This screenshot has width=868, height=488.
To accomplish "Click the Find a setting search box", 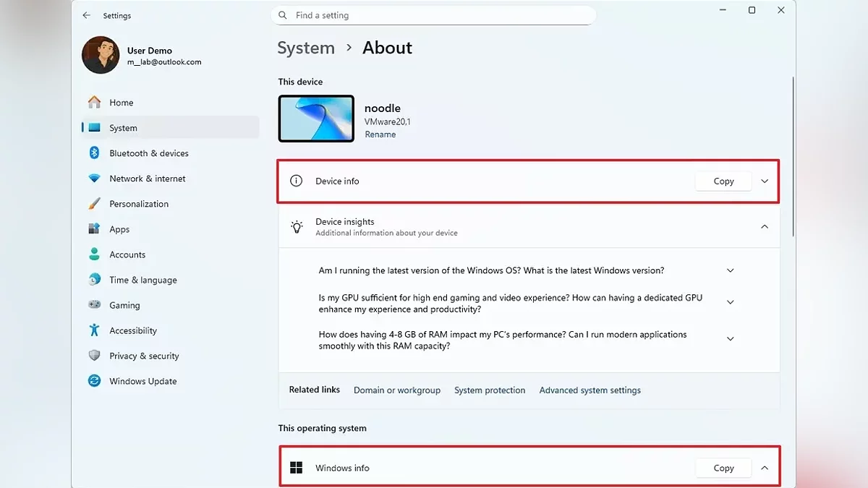I will coord(434,15).
